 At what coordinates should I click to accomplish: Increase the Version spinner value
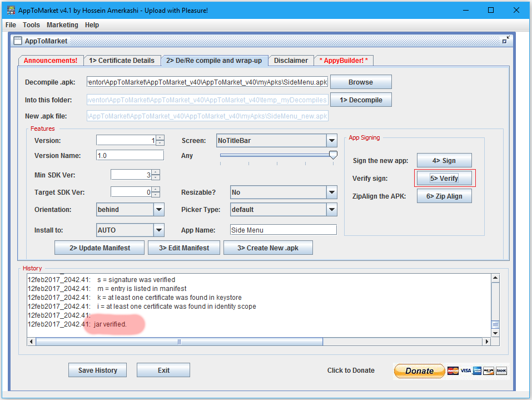tap(160, 138)
